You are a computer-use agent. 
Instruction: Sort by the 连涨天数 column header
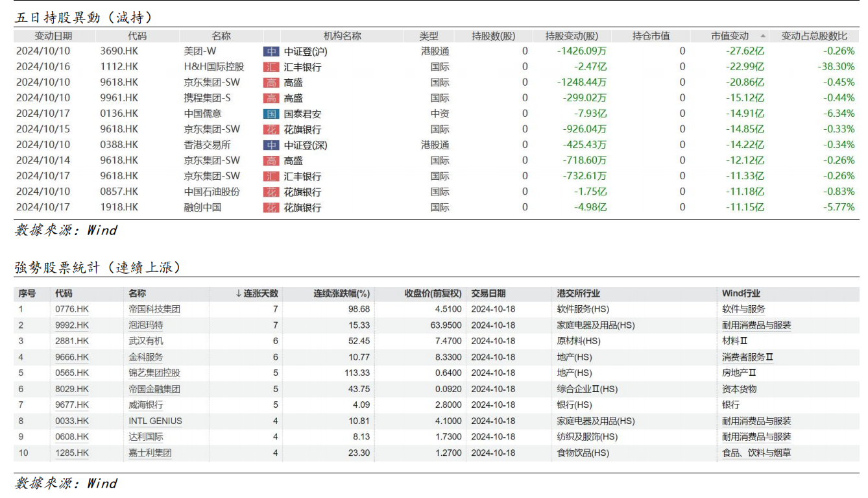coord(257,293)
